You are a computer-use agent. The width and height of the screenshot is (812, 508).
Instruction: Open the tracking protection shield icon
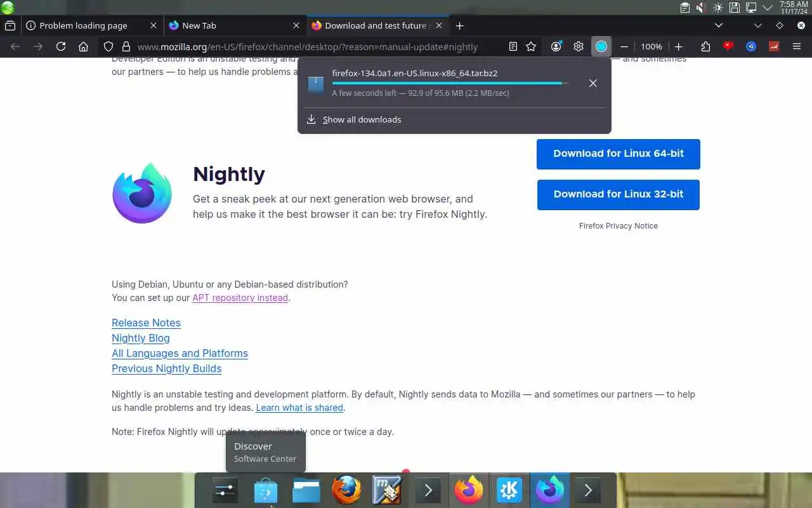click(108, 46)
